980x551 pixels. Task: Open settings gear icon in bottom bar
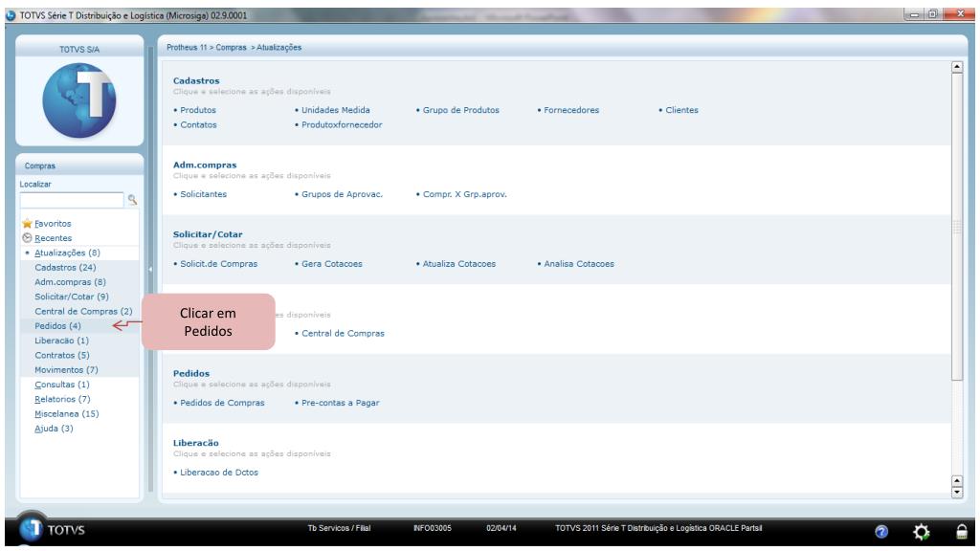(922, 532)
